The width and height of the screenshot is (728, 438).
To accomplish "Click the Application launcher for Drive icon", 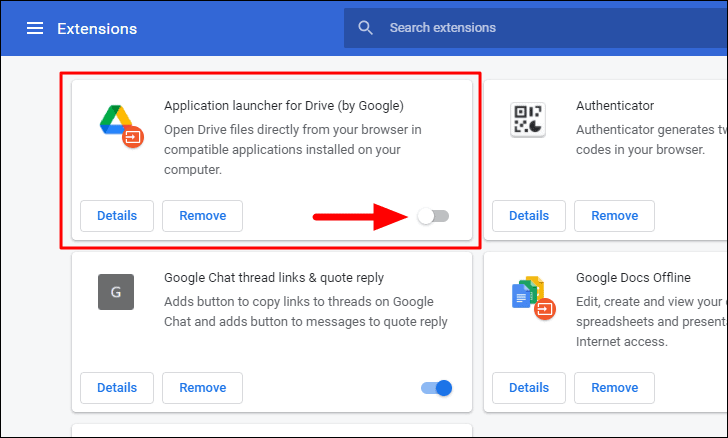I will click(x=121, y=126).
